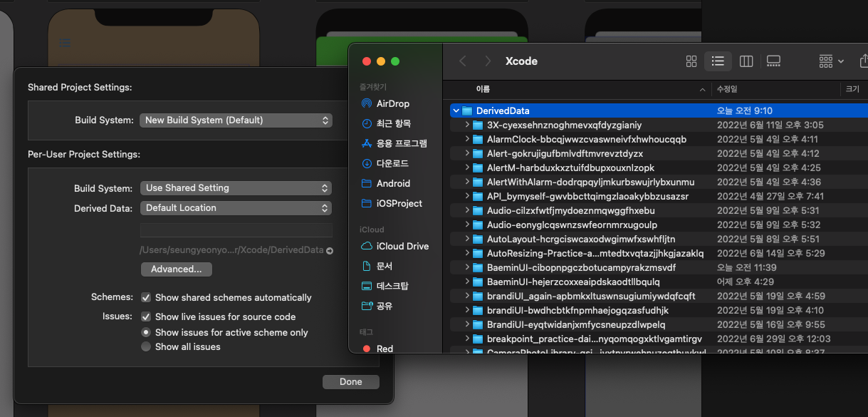The width and height of the screenshot is (868, 417).
Task: Click the empty Derived Data path field
Action: pyautogui.click(x=236, y=230)
